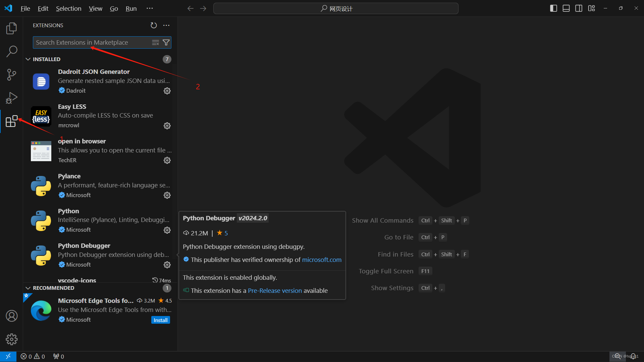This screenshot has width=644, height=362.
Task: Open remote window from status bar
Action: pos(8,357)
